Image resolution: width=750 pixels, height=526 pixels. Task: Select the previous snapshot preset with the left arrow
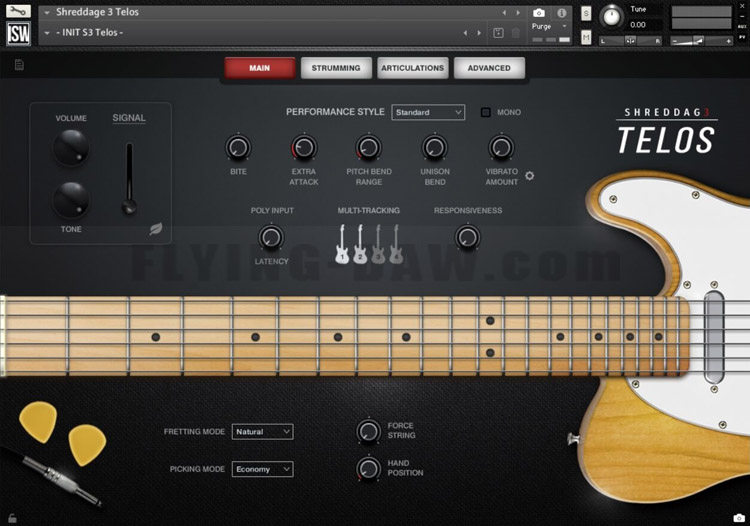click(x=465, y=33)
